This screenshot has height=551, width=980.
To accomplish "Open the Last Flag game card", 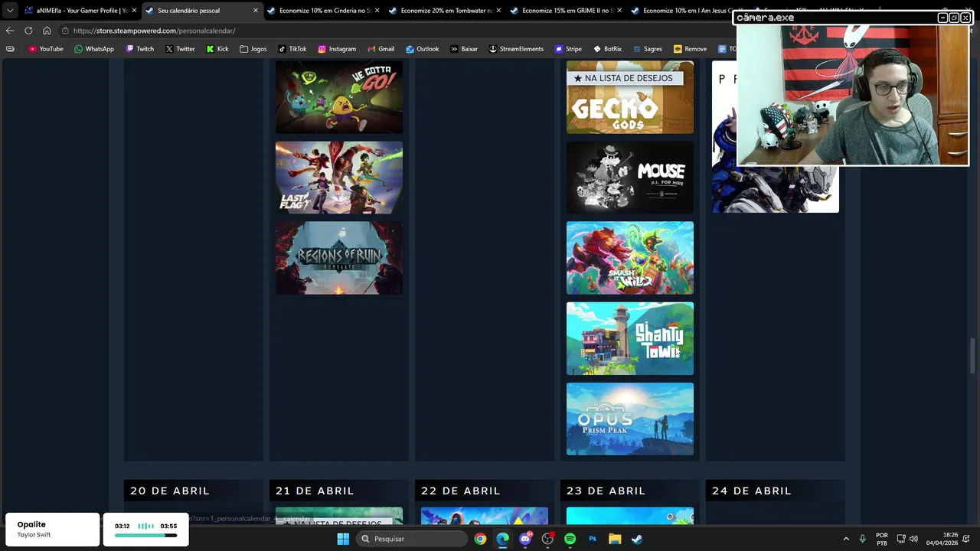I will pyautogui.click(x=339, y=178).
